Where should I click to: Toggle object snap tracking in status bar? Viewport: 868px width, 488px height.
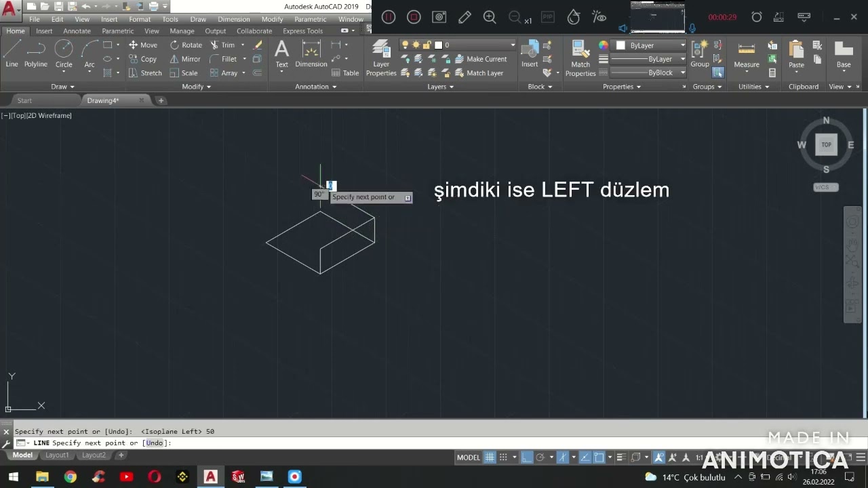(x=585, y=457)
